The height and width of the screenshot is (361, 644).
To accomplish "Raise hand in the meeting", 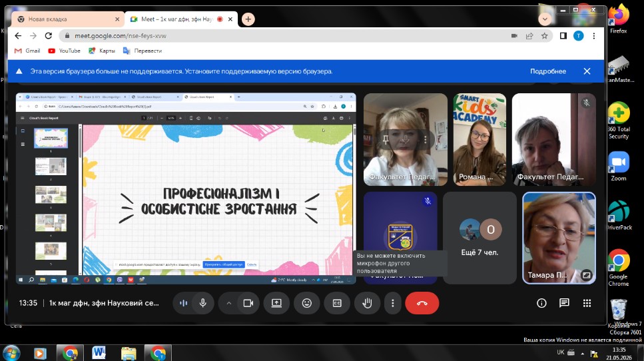I will point(367,303).
